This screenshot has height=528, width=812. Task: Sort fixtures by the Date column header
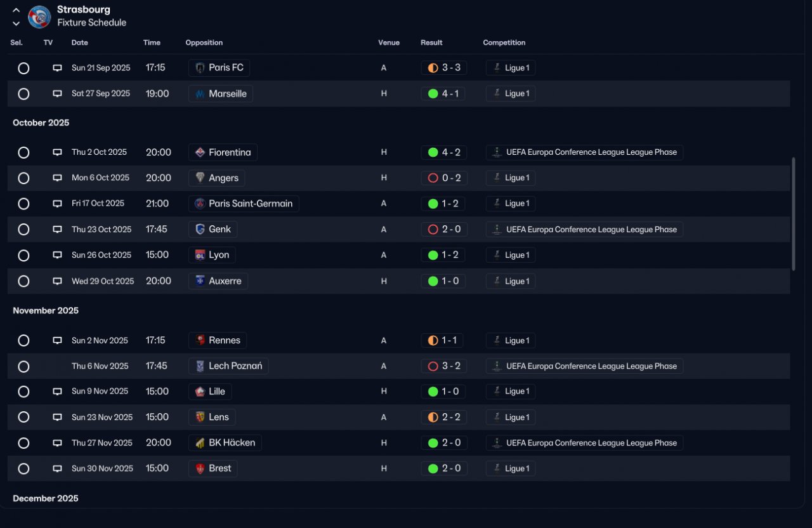(80, 43)
